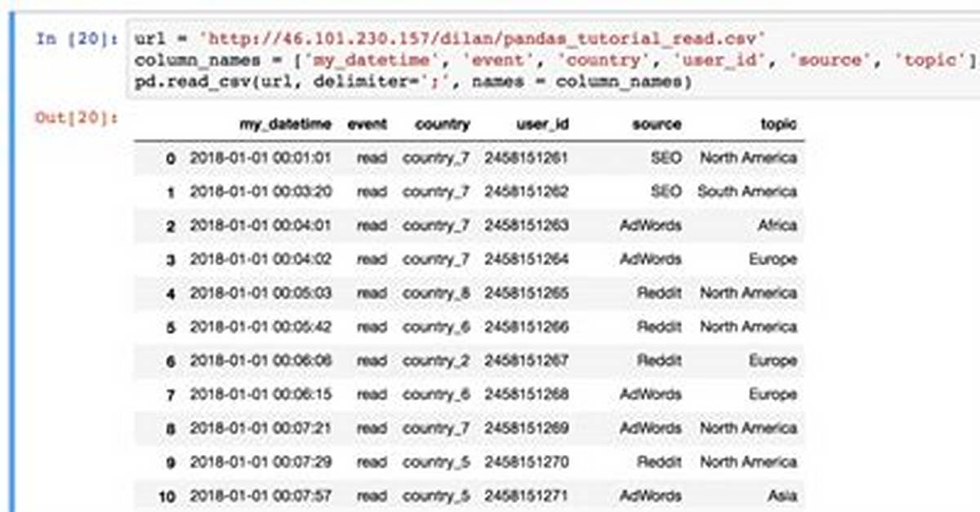Click the my_datetime column header

coord(286,125)
